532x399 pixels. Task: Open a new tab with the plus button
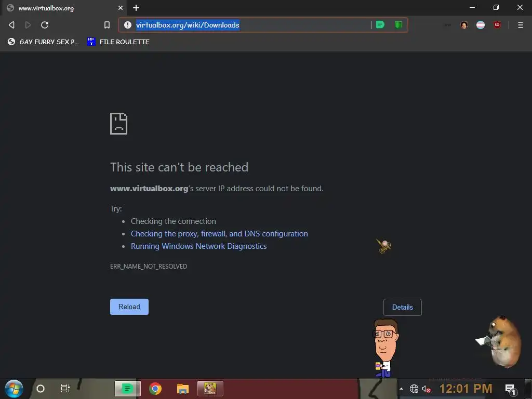(136, 8)
